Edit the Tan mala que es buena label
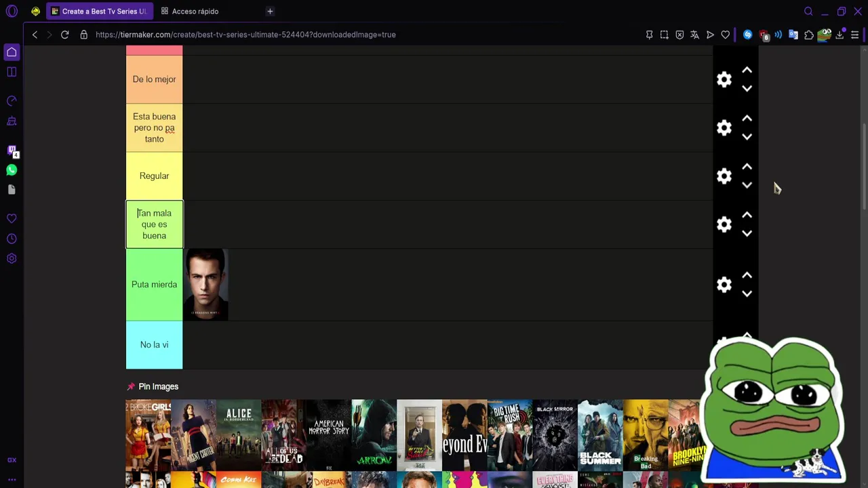Screen dimensions: 868x488 [154, 224]
